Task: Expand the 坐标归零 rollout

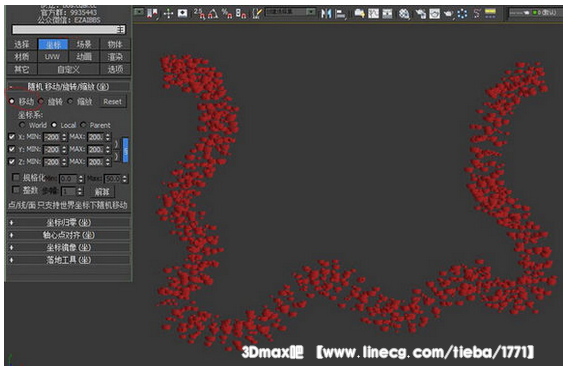Action: click(x=68, y=223)
